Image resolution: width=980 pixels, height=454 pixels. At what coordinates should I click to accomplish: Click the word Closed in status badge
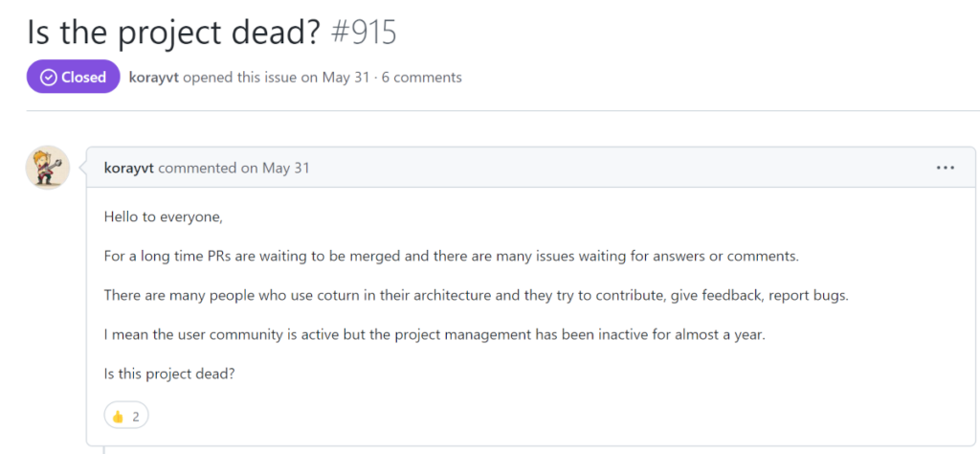tap(84, 77)
